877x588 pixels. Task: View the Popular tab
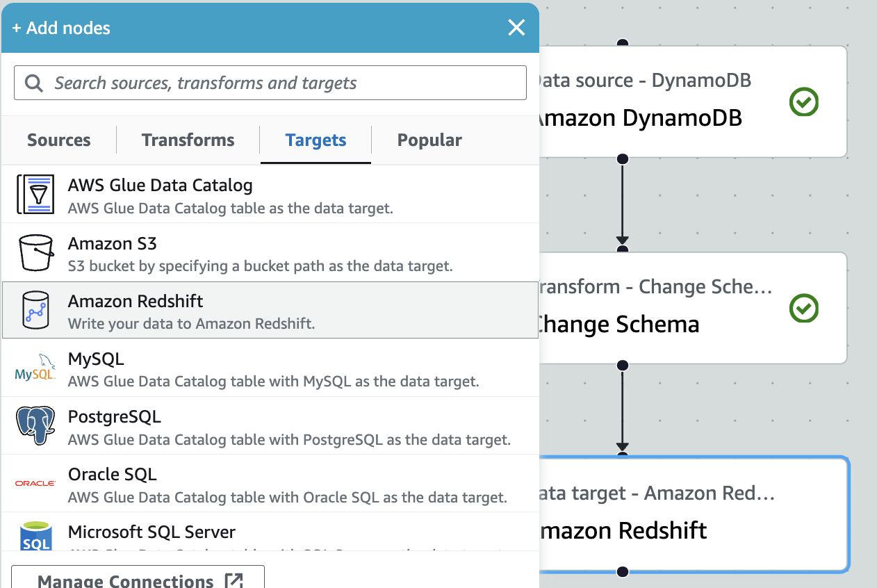[429, 140]
